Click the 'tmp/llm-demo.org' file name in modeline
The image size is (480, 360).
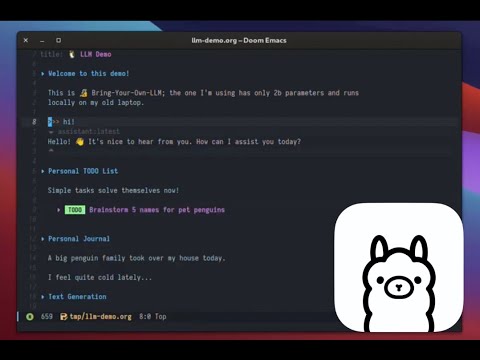coord(101,317)
